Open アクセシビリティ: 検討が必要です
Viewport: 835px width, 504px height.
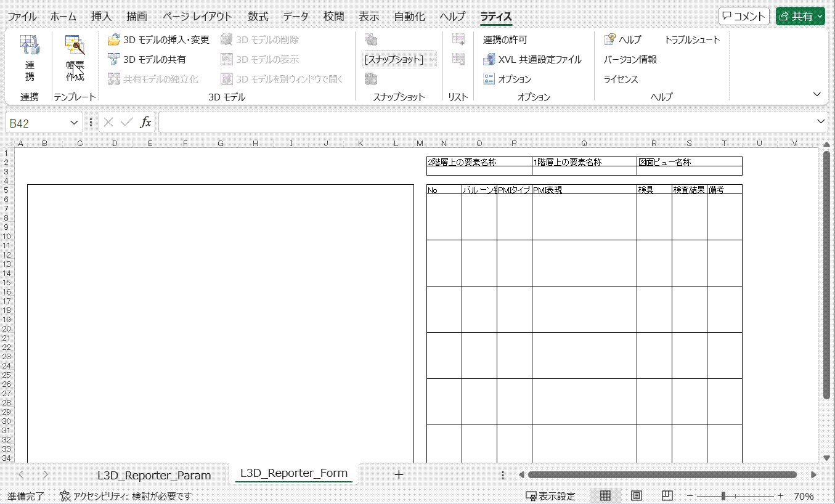point(126,496)
